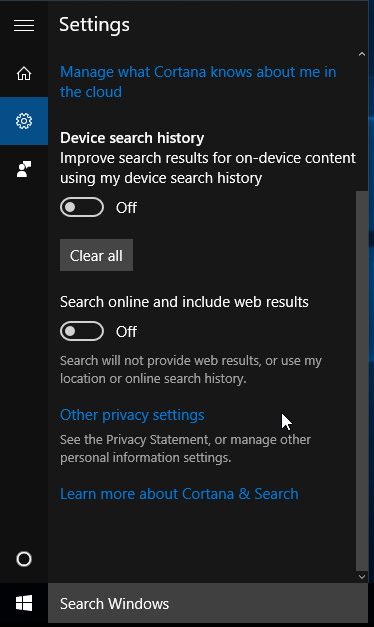374x627 pixels.
Task: Click the scroll up arrow
Action: [x=362, y=54]
